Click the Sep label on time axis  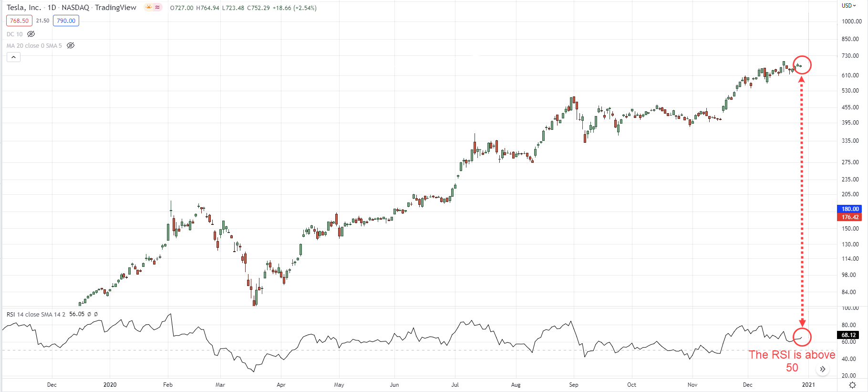(x=574, y=385)
